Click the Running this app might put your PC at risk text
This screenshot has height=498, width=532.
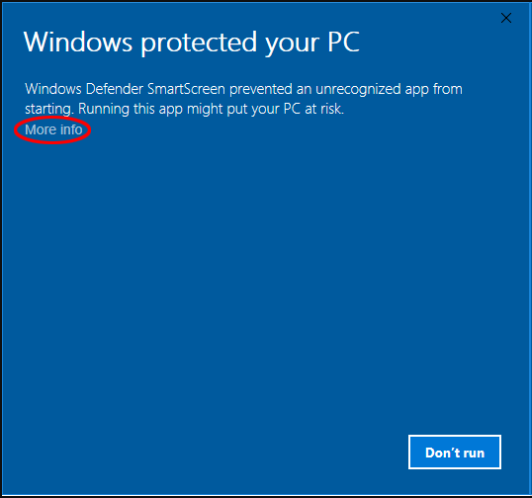(x=211, y=109)
